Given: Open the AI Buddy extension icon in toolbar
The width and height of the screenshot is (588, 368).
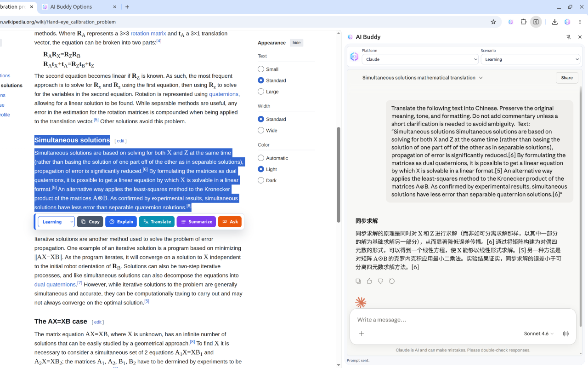Looking at the screenshot, I should point(511,22).
